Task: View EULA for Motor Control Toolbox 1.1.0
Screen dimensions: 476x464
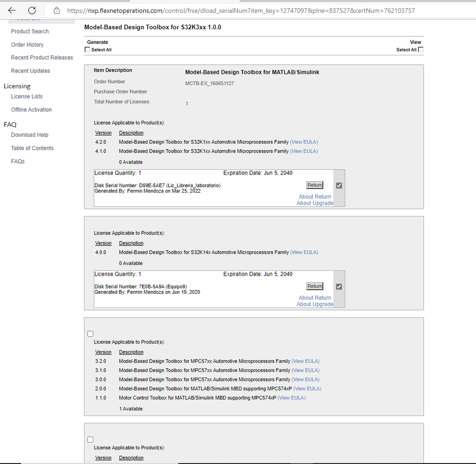Action: (x=292, y=398)
